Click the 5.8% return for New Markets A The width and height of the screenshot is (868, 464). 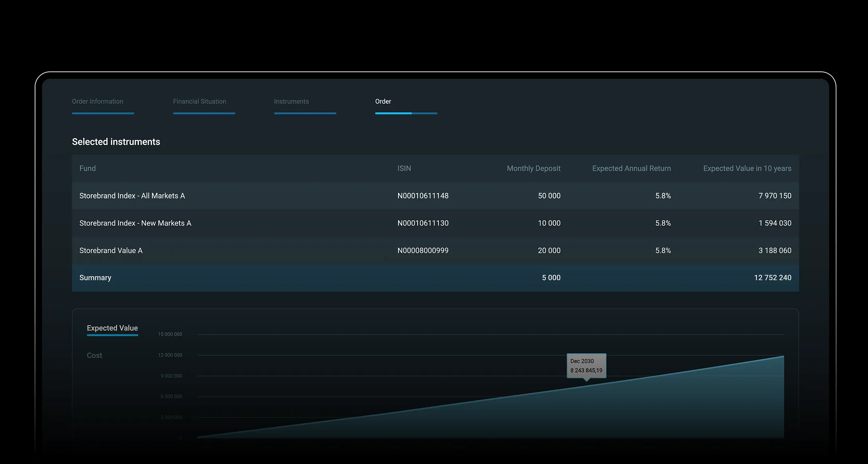pos(663,223)
